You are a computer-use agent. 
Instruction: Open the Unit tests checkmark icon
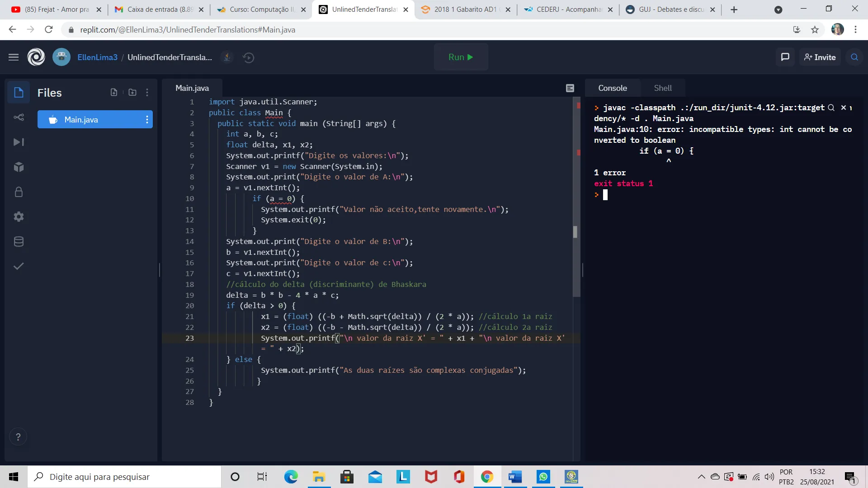click(19, 266)
